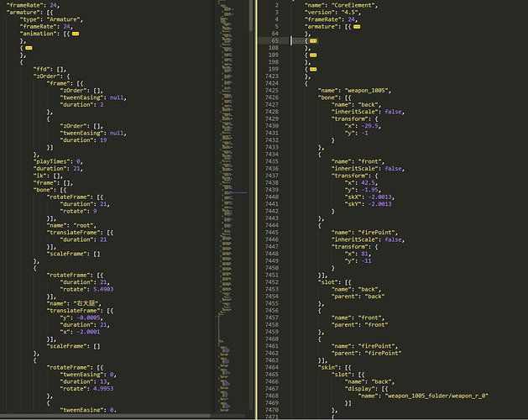Click "parent": "front" on line 7458
Image resolution: width=528 pixels, height=420 pixels.
(359, 324)
